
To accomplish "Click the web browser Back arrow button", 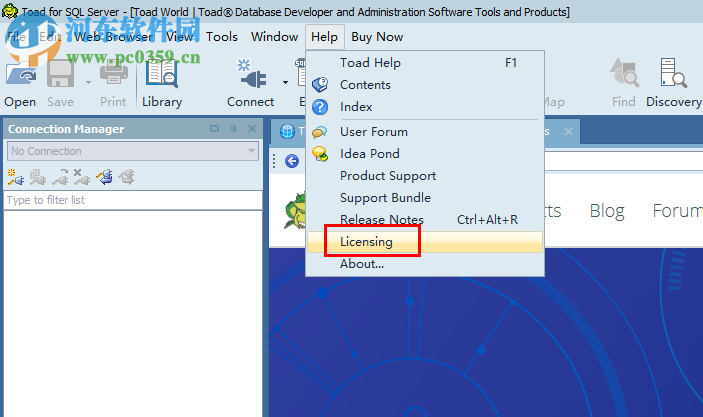I will click(x=292, y=161).
